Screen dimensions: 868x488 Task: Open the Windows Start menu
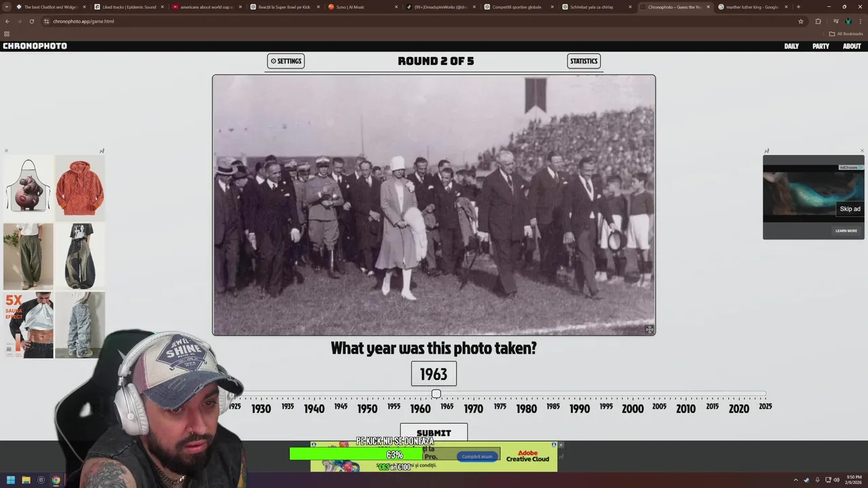pos(10,480)
